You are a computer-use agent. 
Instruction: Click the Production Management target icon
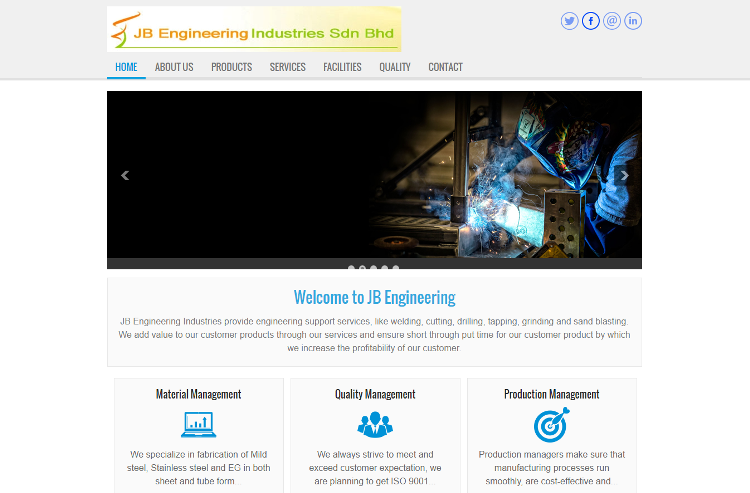(x=551, y=425)
